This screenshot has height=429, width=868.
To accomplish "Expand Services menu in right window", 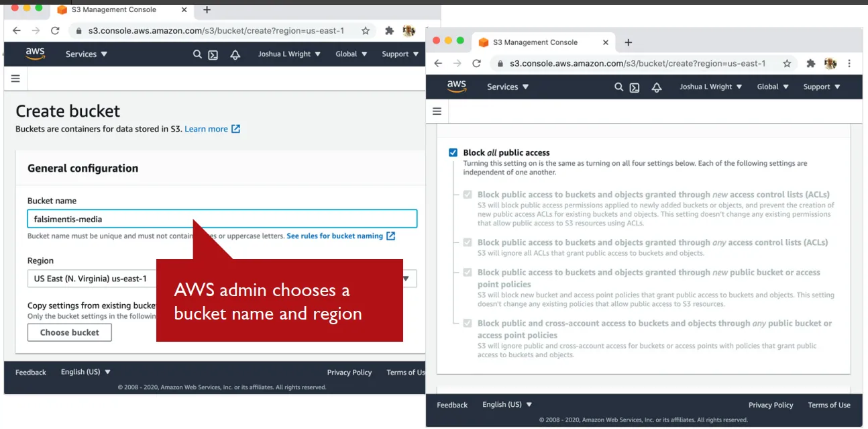I will tap(508, 87).
